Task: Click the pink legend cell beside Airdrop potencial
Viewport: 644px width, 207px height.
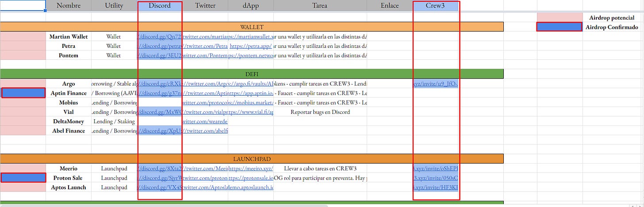Action: (x=559, y=17)
